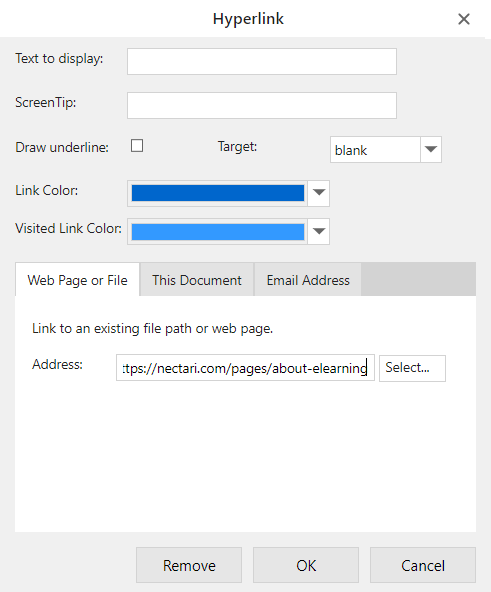Click the Hyperlink dialog title
491x592 pixels.
248,19
